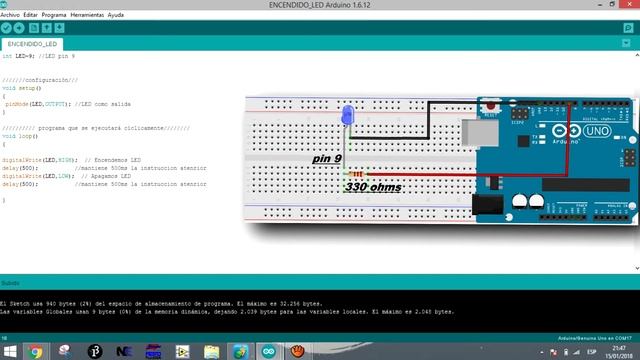
Task: Select the ENCENDIDO_LED sketch tab
Action: click(x=32, y=44)
